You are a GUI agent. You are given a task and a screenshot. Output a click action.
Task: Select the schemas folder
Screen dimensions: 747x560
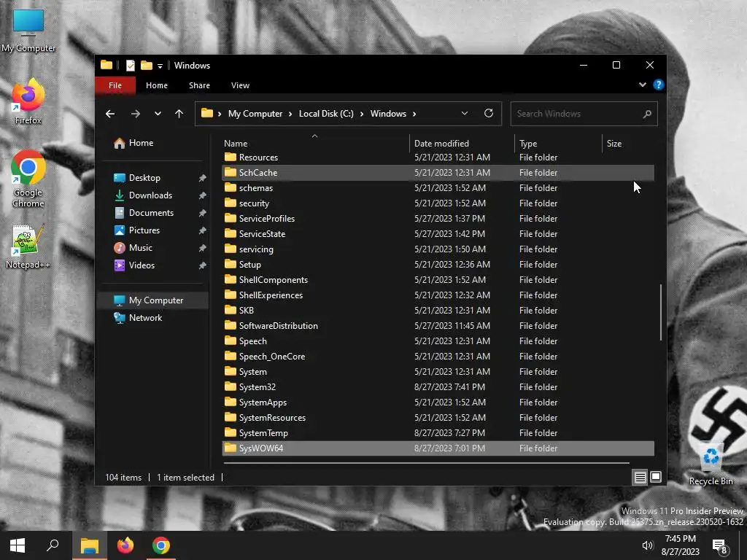pyautogui.click(x=438, y=188)
